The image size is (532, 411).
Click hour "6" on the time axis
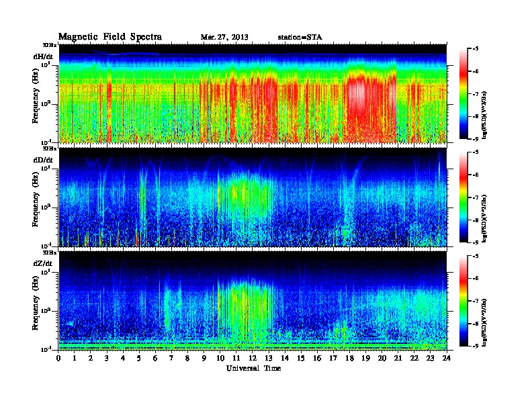155,358
